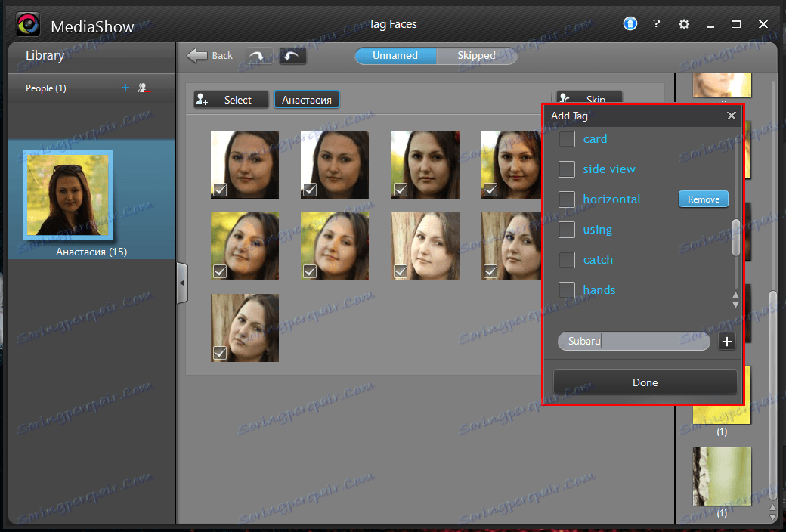Click the blue plus add person icon
Screen dimensions: 786x532
coord(125,88)
